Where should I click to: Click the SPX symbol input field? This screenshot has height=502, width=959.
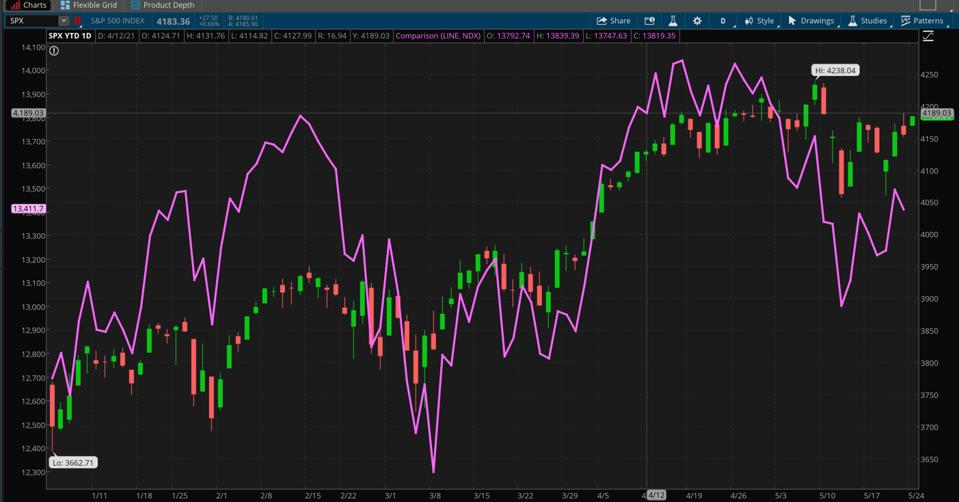click(30, 20)
